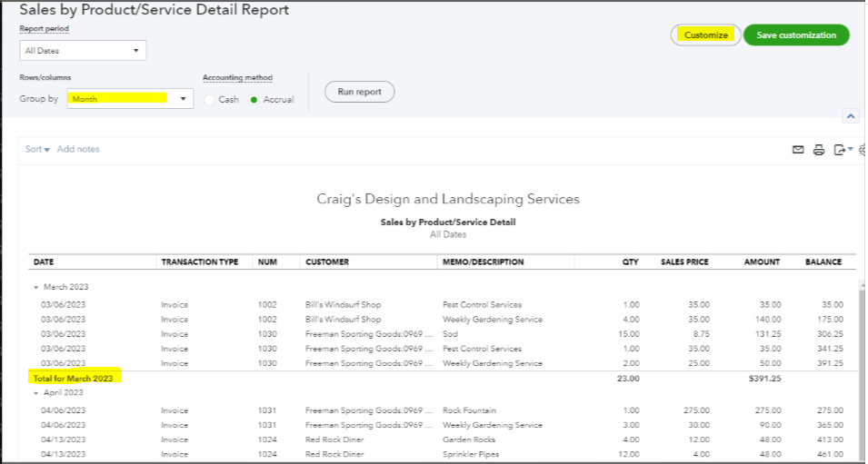Click the 275.00 sales price for Rock Fountain
The image size is (868, 464).
[695, 410]
